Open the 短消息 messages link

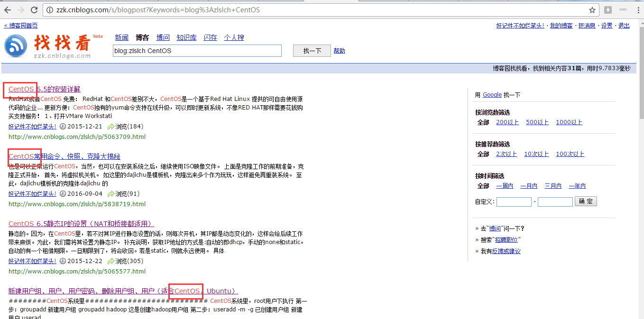coord(587,26)
